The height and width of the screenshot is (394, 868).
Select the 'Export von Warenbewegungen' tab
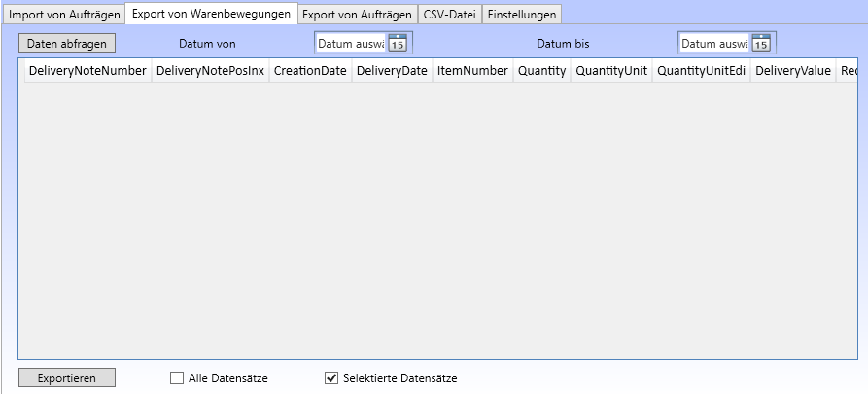tap(210, 15)
